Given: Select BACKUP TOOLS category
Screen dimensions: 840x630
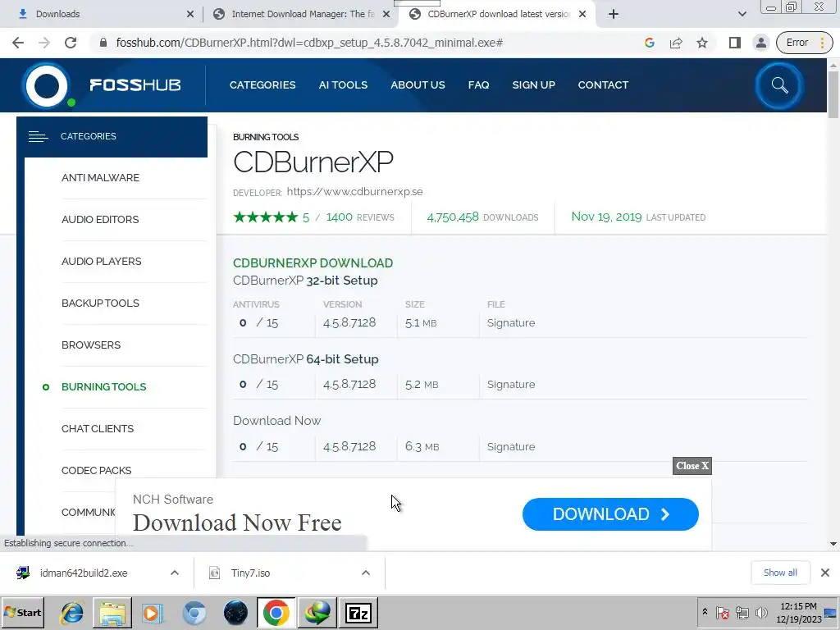Looking at the screenshot, I should point(100,304).
